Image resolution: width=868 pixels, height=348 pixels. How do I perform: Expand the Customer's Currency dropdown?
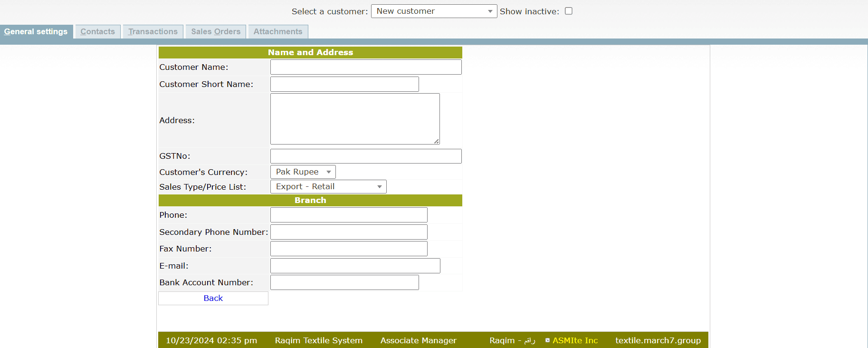[x=303, y=172]
